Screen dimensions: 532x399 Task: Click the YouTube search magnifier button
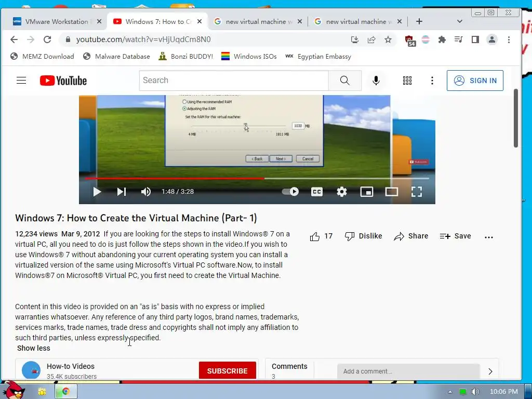click(x=345, y=81)
